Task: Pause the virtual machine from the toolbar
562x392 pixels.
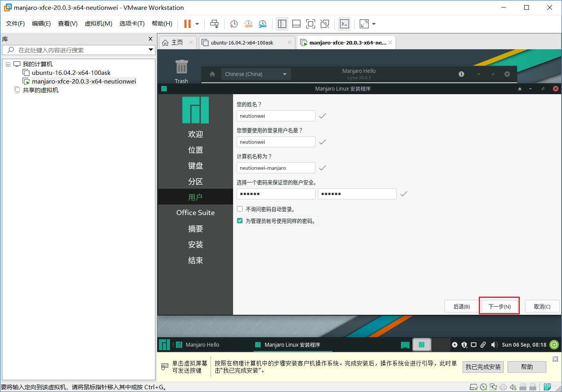Action: [x=187, y=24]
